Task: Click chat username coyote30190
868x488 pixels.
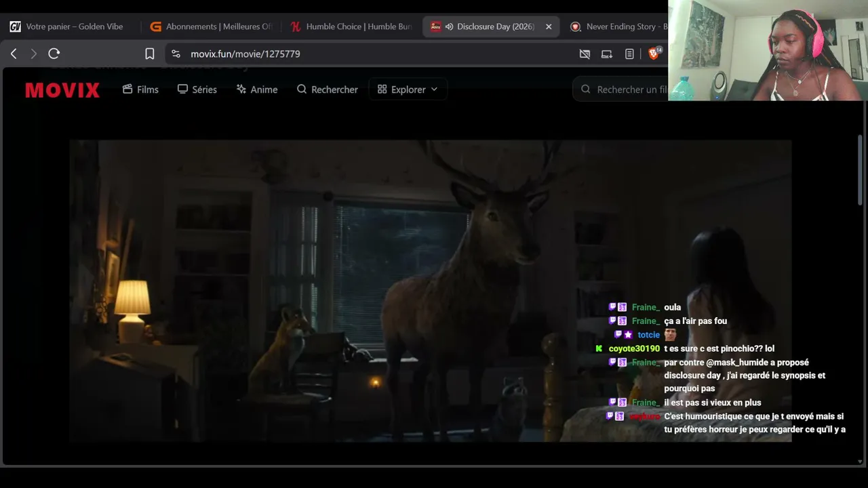Action: [x=634, y=348]
